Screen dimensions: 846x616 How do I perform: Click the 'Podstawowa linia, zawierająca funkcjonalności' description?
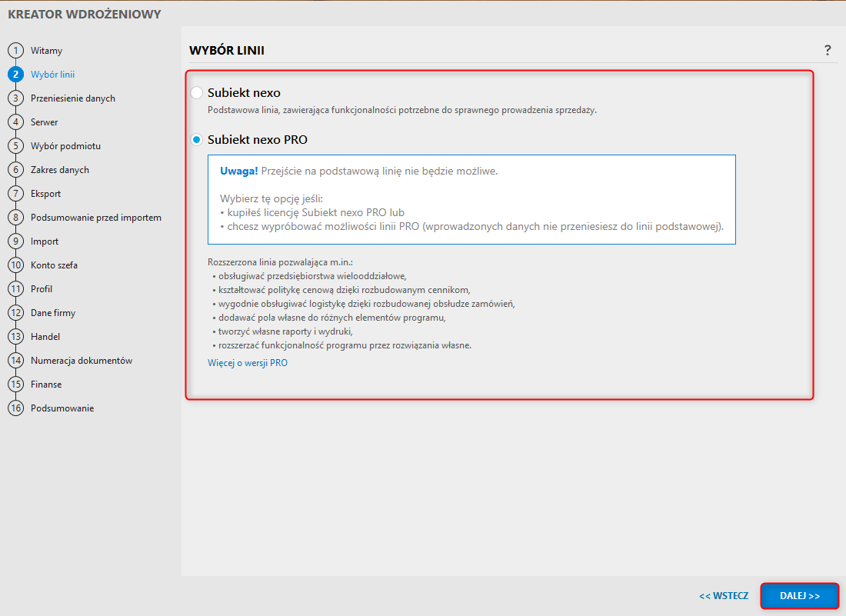[x=402, y=110]
